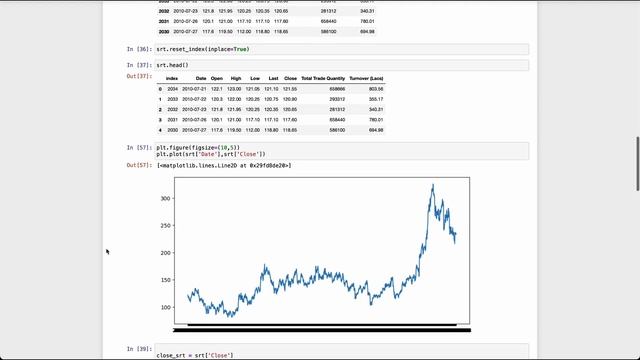
Task: Click the Turnover value 355.17
Action: pyautogui.click(x=376, y=99)
